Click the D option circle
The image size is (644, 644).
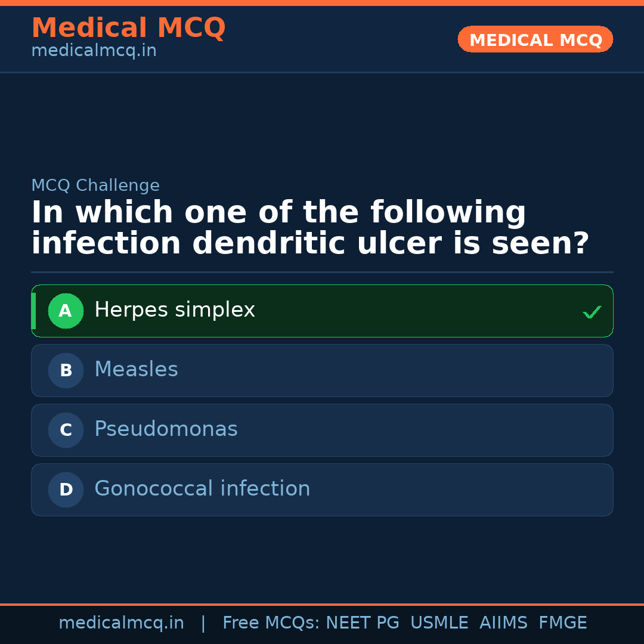click(66, 490)
